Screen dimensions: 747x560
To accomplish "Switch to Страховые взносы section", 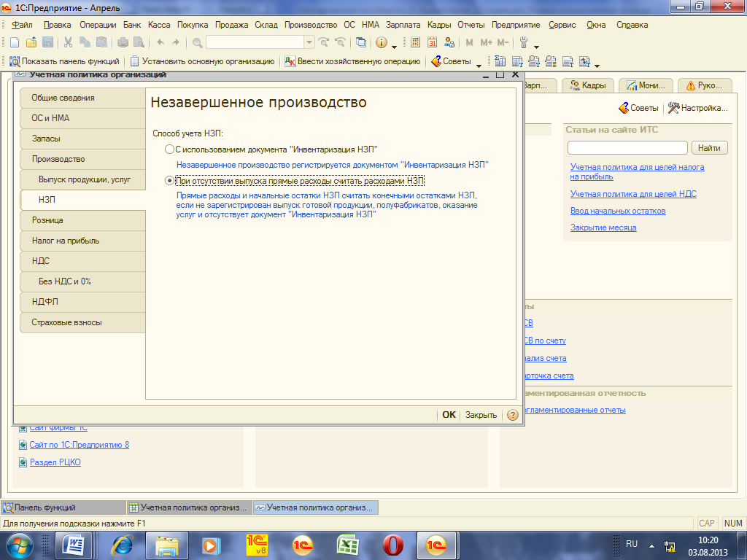I will point(83,322).
